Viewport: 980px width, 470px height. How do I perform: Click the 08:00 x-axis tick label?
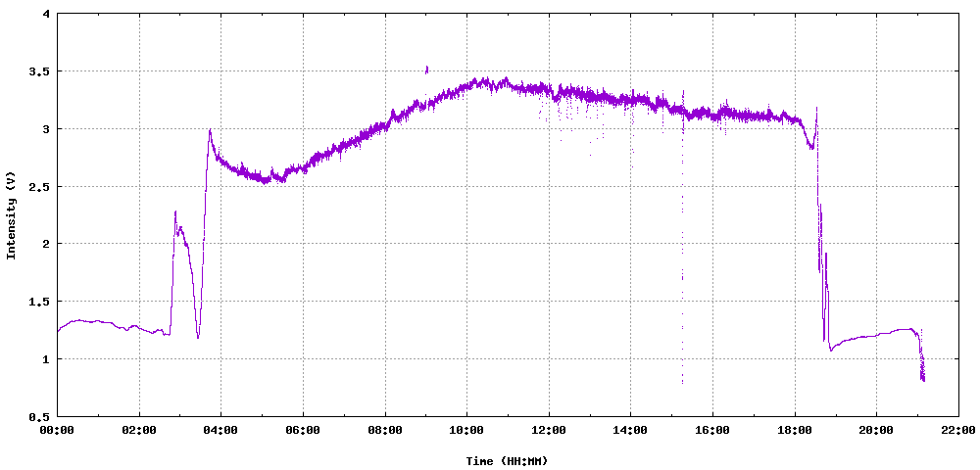(385, 430)
